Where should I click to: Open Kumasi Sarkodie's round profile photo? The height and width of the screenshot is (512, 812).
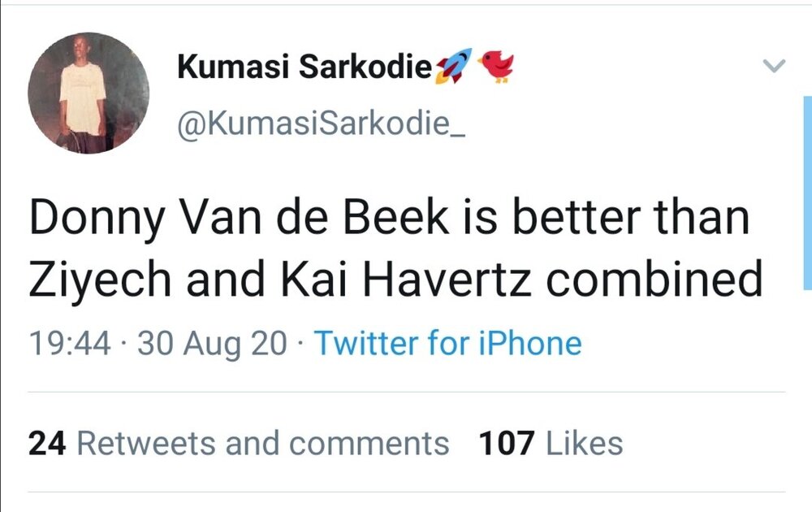(x=89, y=93)
